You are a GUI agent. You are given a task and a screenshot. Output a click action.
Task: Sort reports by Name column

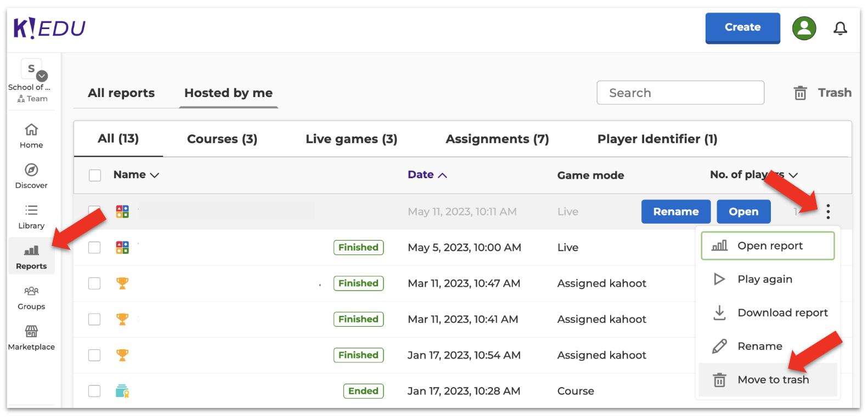point(136,175)
